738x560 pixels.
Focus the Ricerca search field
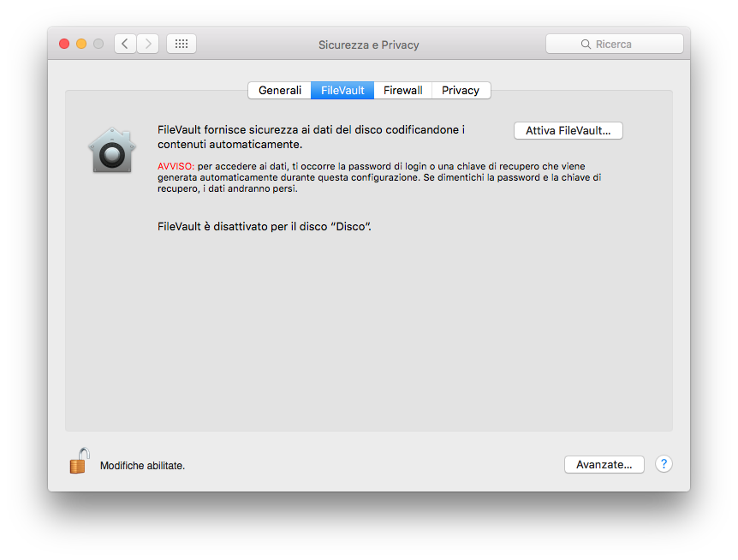pos(614,45)
